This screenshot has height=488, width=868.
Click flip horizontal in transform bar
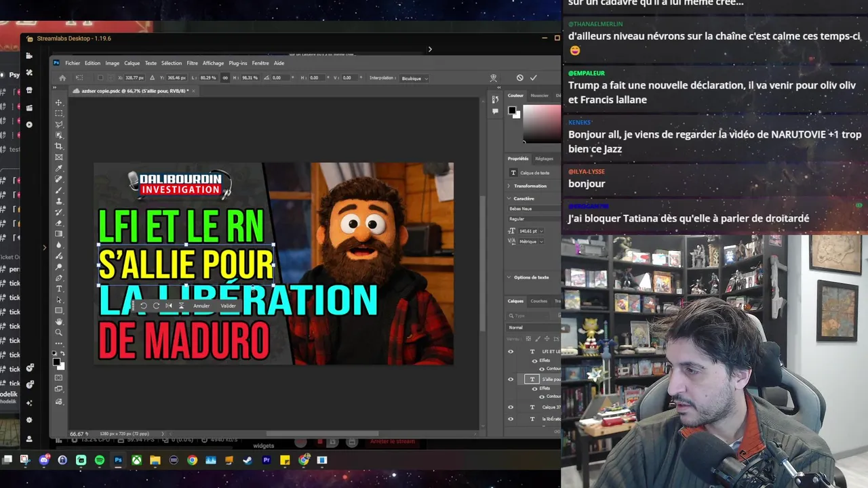[x=169, y=306]
